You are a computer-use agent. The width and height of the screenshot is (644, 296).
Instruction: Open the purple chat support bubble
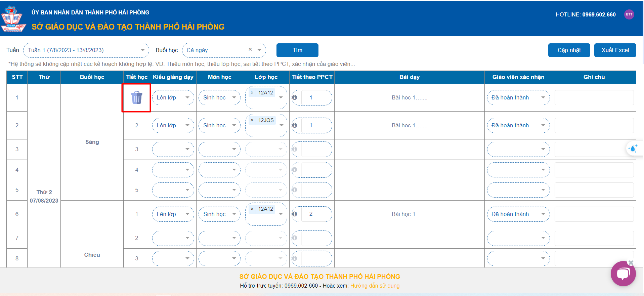[x=623, y=274]
